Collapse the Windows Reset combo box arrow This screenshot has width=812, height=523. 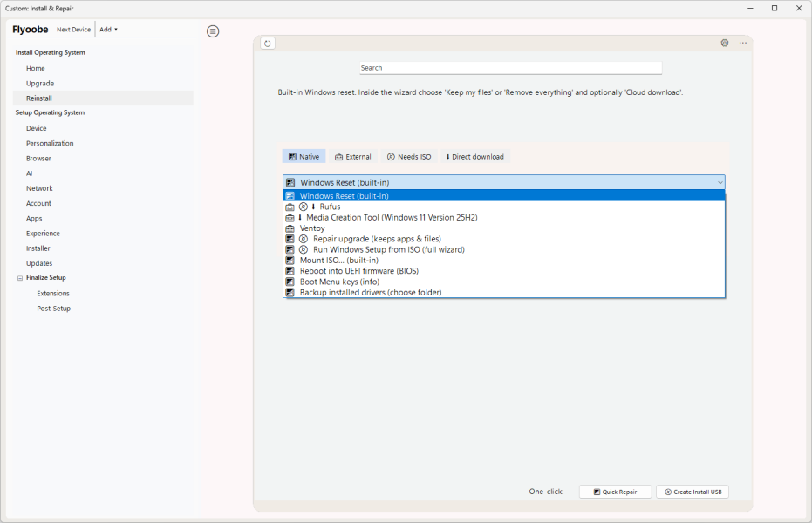click(x=720, y=183)
